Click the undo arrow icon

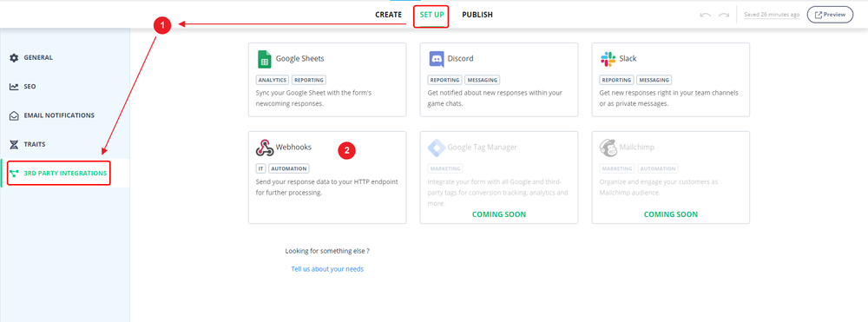(x=705, y=15)
